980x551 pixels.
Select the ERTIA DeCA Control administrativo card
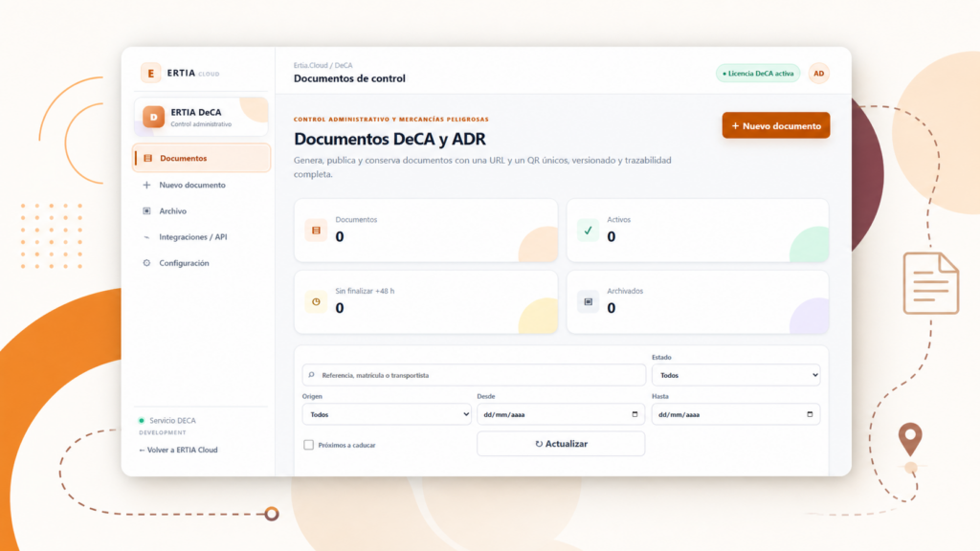(x=201, y=117)
